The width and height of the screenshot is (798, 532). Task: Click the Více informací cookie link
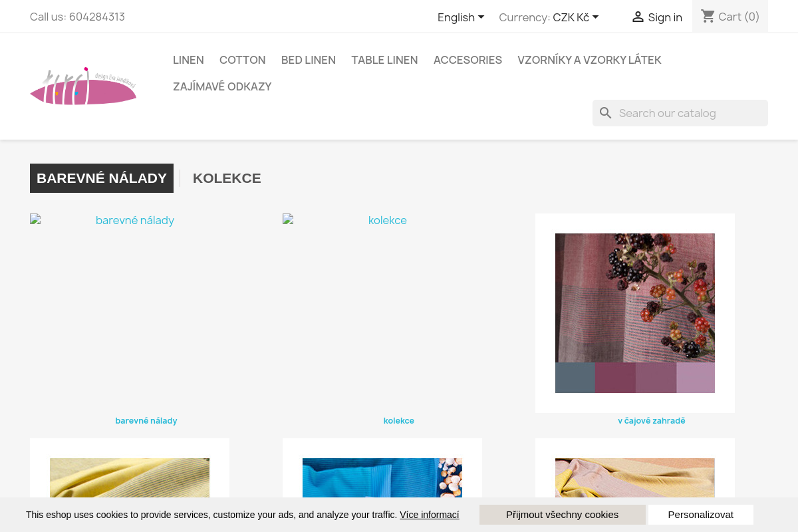(x=430, y=515)
